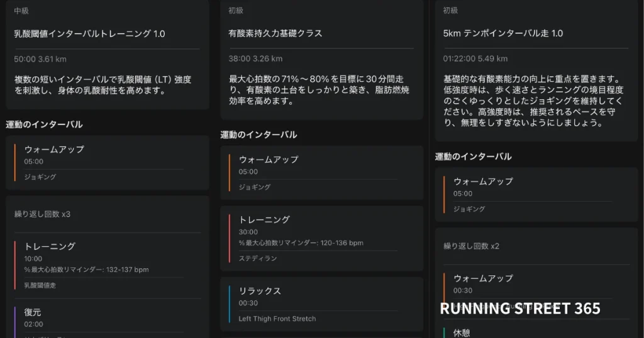Click the RUNNING STREET 365 watermark
644x338 pixels.
point(519,308)
